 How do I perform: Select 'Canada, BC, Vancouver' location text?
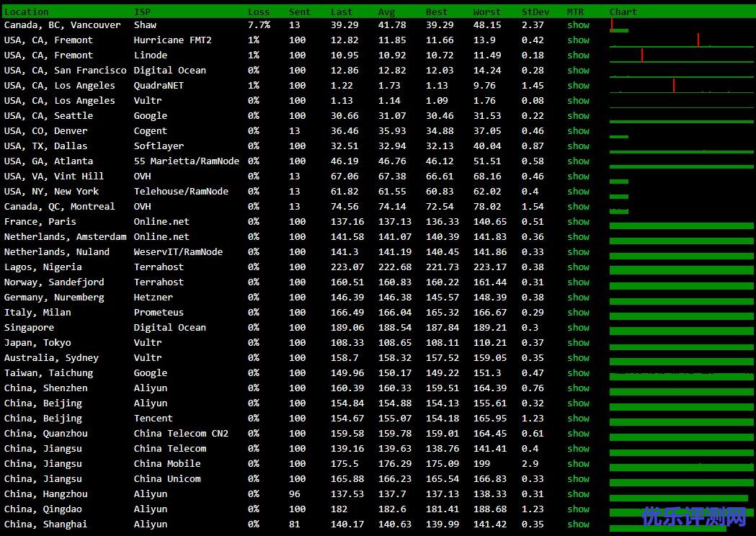63,25
